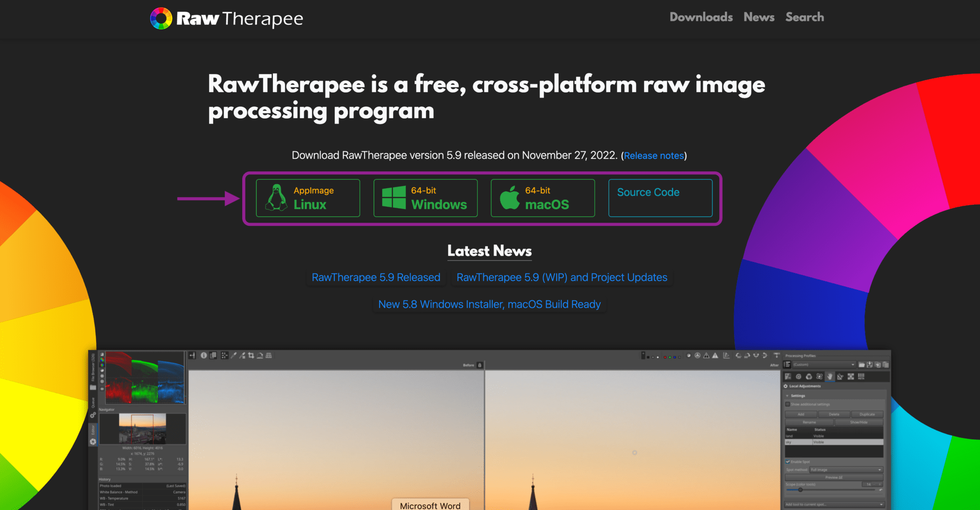
Task: Collapse the Settings section expander
Action: [787, 396]
